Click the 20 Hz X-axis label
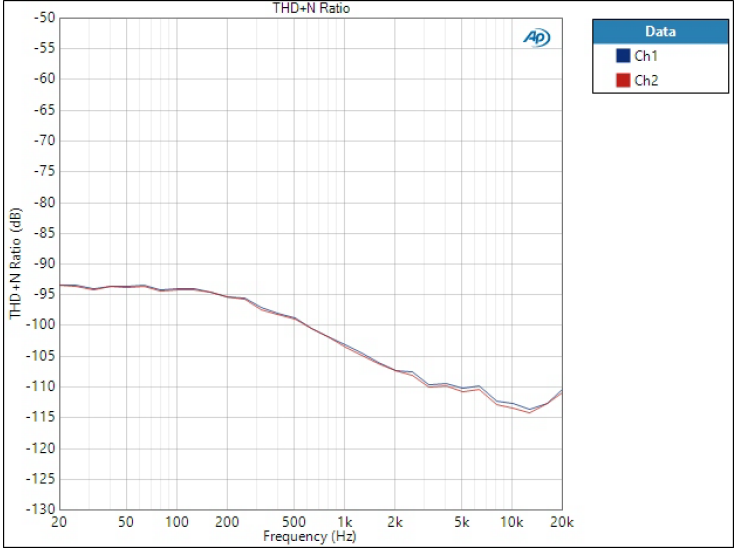 [x=59, y=522]
